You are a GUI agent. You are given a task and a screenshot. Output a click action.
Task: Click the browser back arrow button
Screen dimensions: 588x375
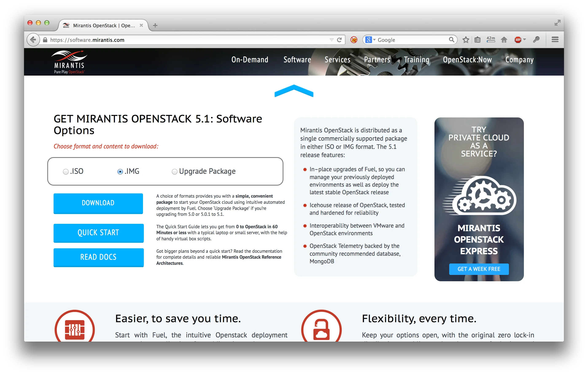coord(33,40)
